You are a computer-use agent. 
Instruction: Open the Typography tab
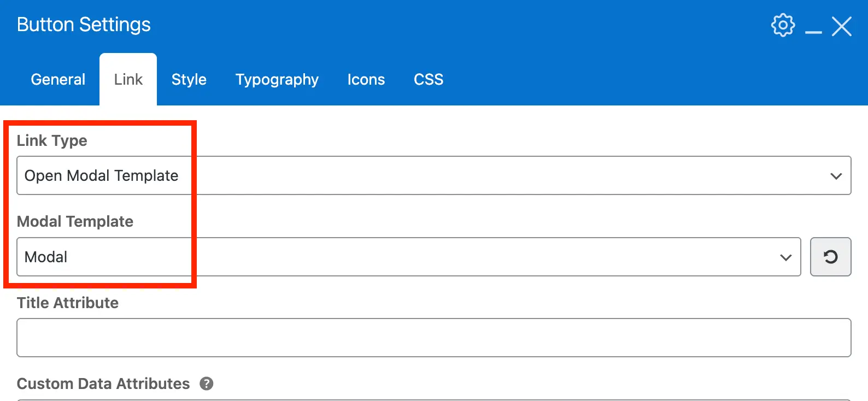pyautogui.click(x=277, y=79)
